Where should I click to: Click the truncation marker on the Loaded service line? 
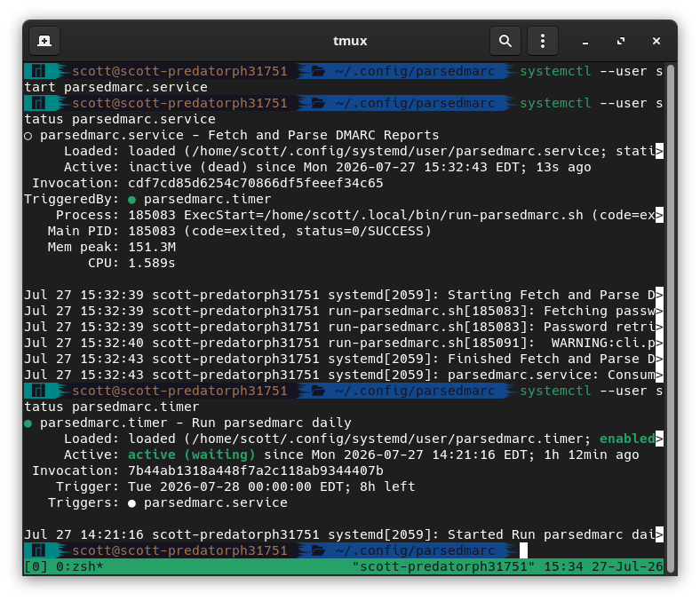(659, 151)
